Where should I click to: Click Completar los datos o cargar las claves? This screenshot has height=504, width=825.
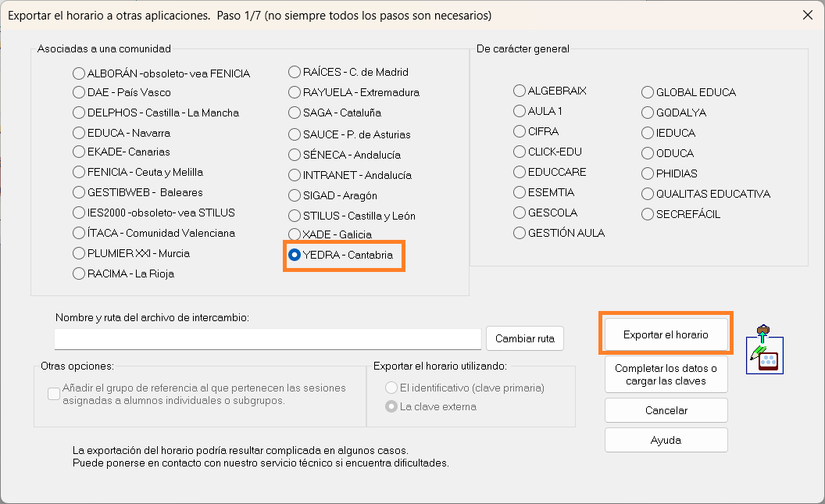tap(666, 374)
